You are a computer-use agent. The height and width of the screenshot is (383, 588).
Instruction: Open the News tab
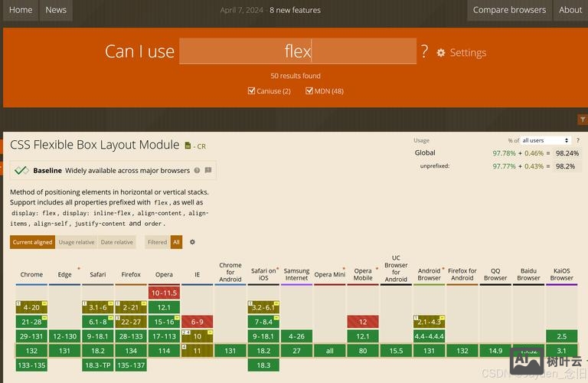[x=56, y=10]
